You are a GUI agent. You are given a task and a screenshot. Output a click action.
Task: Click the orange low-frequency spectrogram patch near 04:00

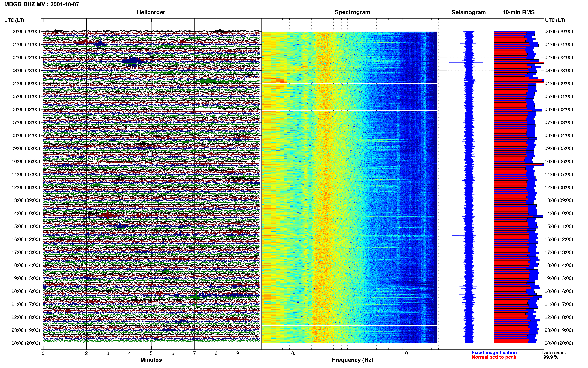[x=276, y=81]
